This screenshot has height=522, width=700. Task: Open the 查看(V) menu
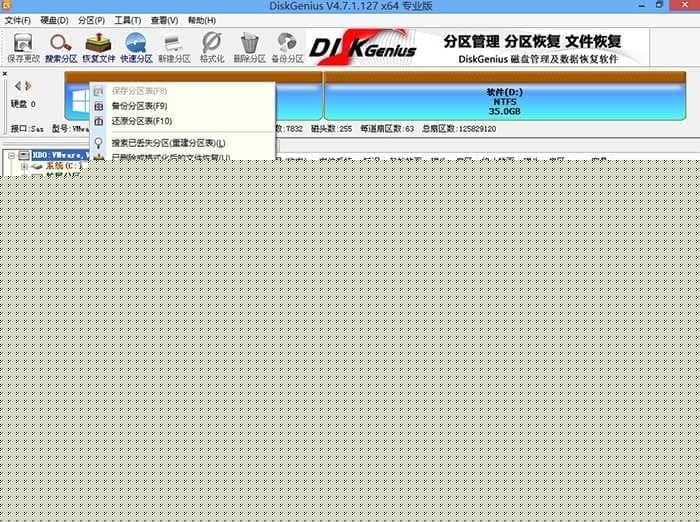(164, 21)
